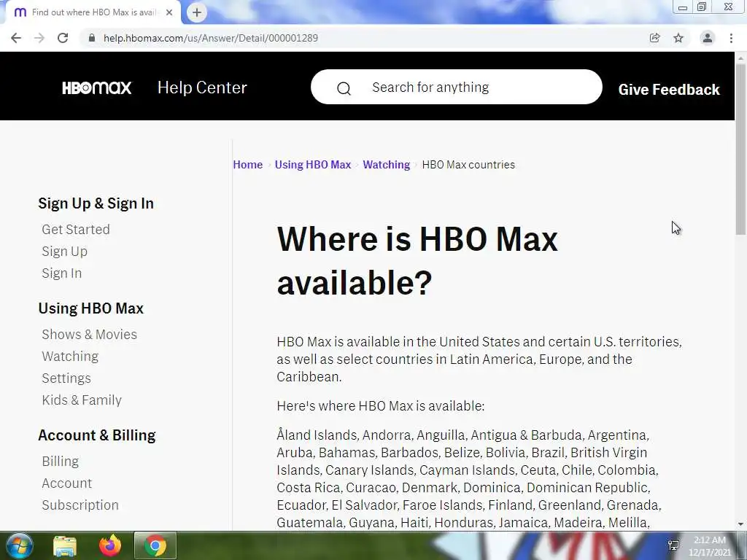Open Chrome three-dot menu

click(731, 38)
